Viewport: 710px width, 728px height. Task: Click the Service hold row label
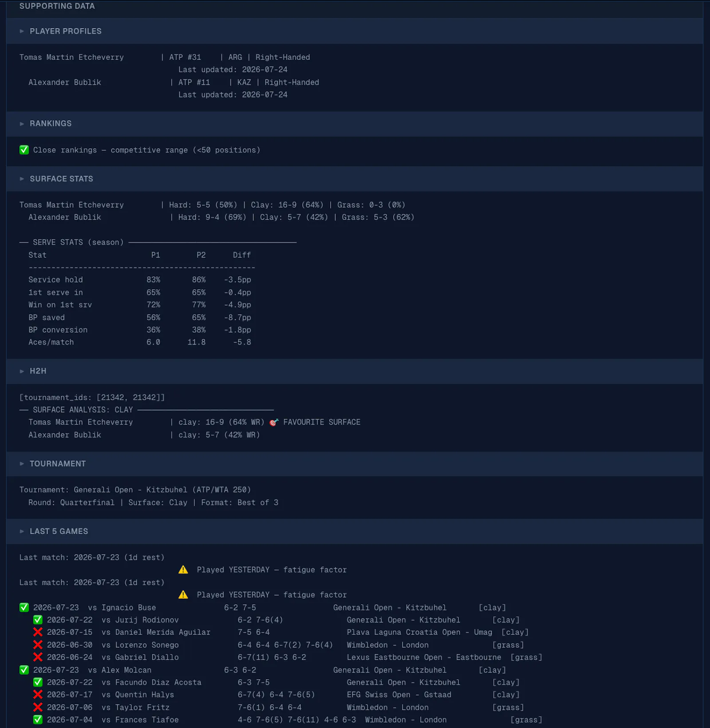click(x=55, y=280)
